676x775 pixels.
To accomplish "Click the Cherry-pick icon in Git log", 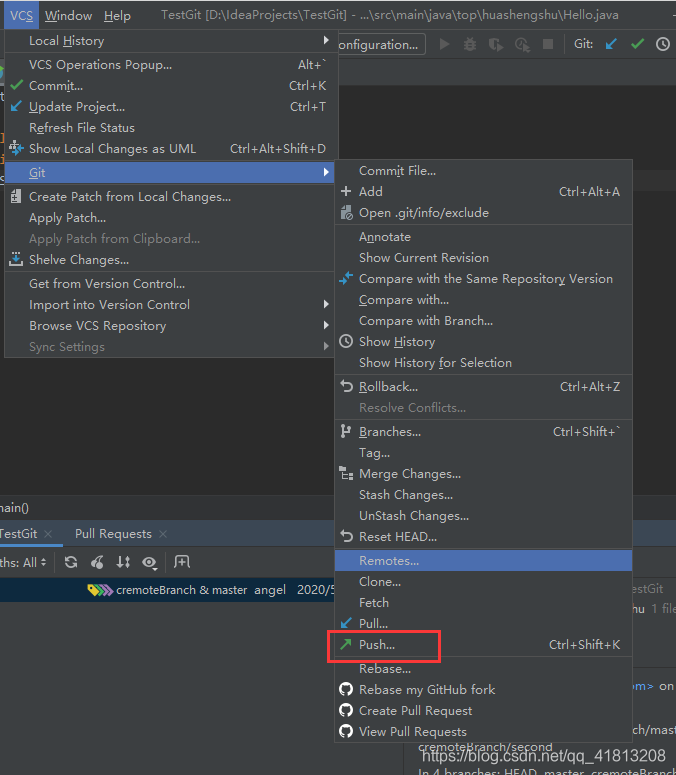I will [x=97, y=562].
